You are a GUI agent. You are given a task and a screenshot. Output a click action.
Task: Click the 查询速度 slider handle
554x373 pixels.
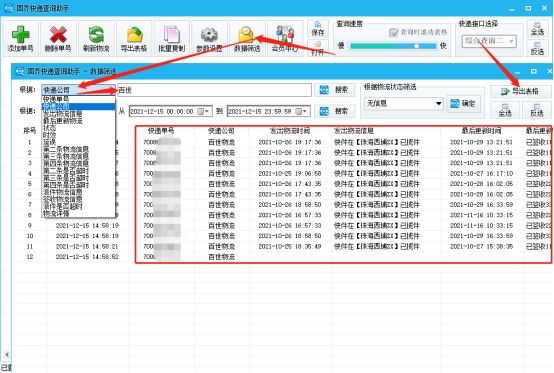click(x=417, y=46)
